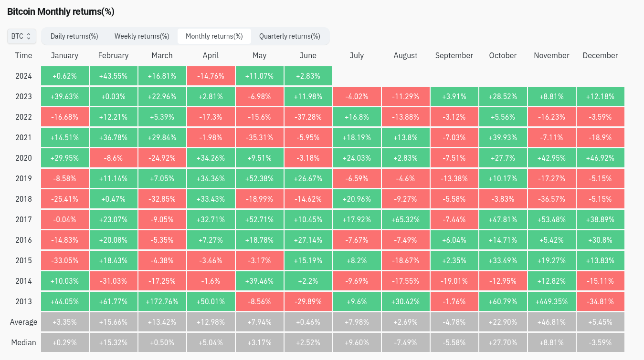Switch to Weekly returns(%) tab

pos(142,36)
